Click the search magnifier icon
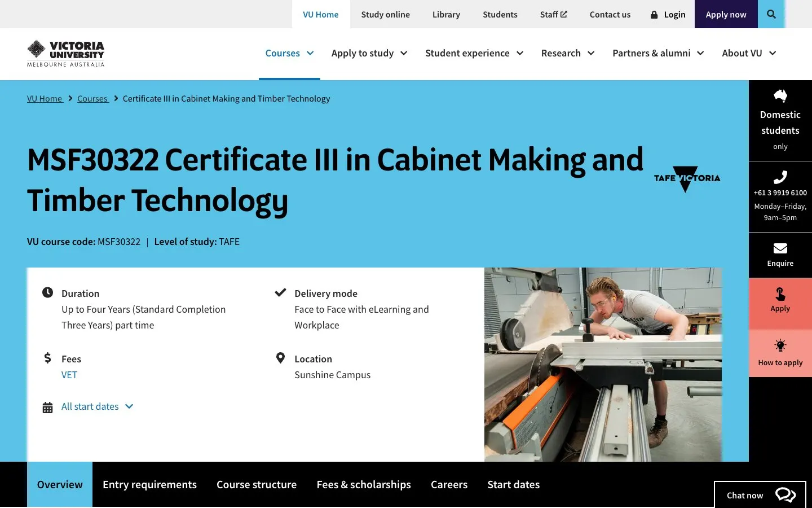812x508 pixels. pos(771,14)
